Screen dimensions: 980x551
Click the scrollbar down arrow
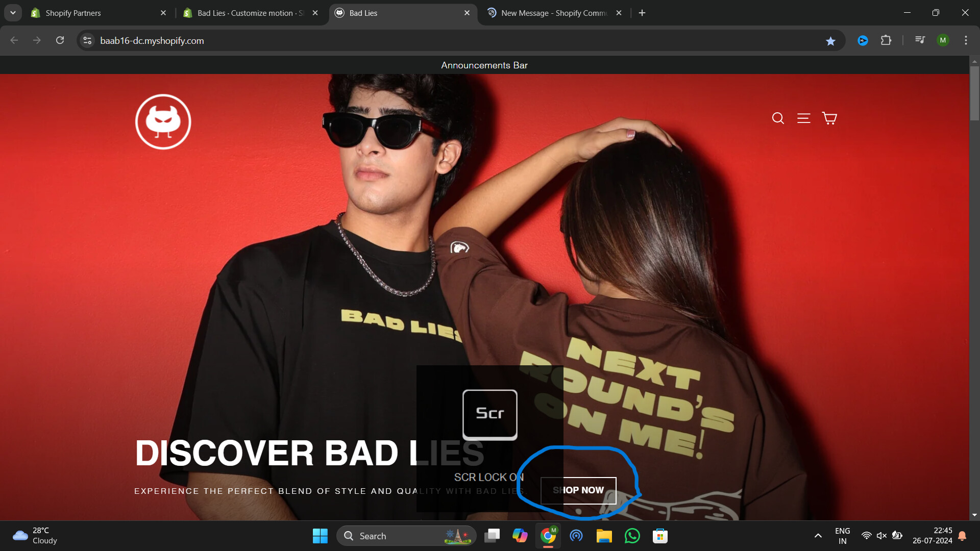(974, 515)
